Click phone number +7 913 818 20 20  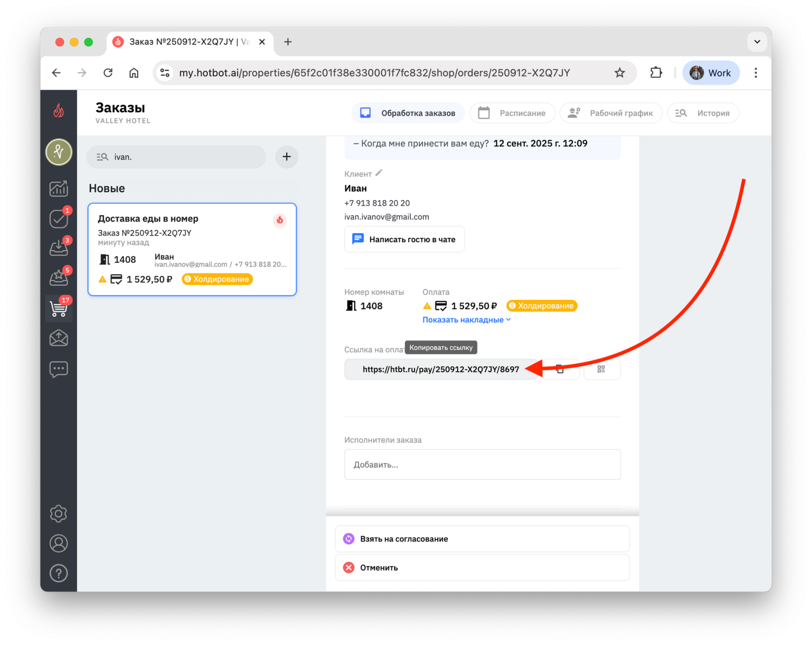(x=377, y=203)
